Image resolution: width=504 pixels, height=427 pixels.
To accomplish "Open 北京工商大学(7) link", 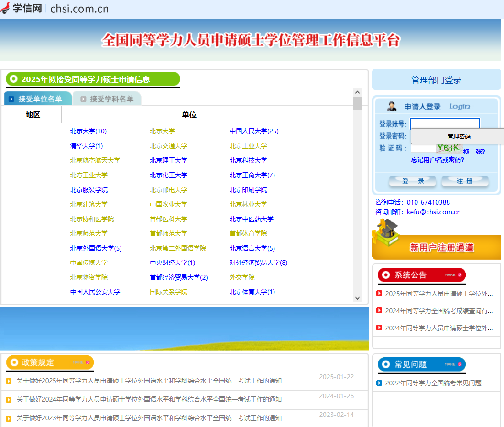I will pyautogui.click(x=252, y=175).
